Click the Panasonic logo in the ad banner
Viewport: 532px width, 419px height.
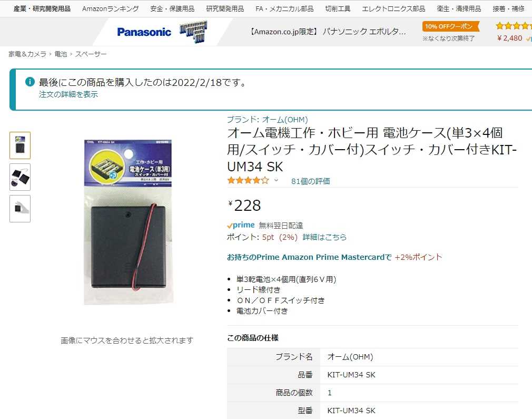144,32
